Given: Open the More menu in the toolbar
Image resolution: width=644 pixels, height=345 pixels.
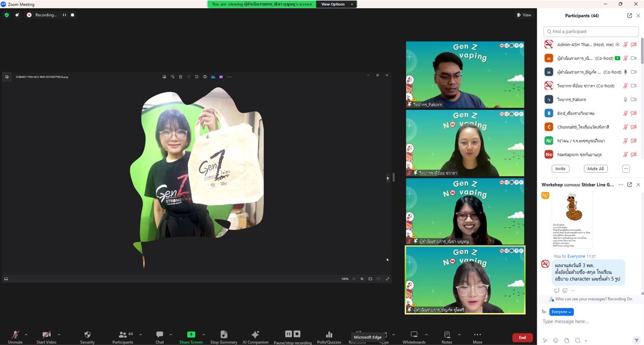Looking at the screenshot, I should point(477,336).
